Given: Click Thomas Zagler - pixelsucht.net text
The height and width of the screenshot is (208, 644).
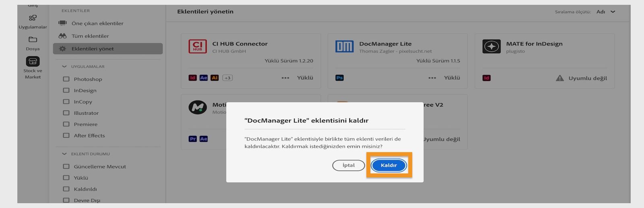Looking at the screenshot, I should tap(395, 51).
